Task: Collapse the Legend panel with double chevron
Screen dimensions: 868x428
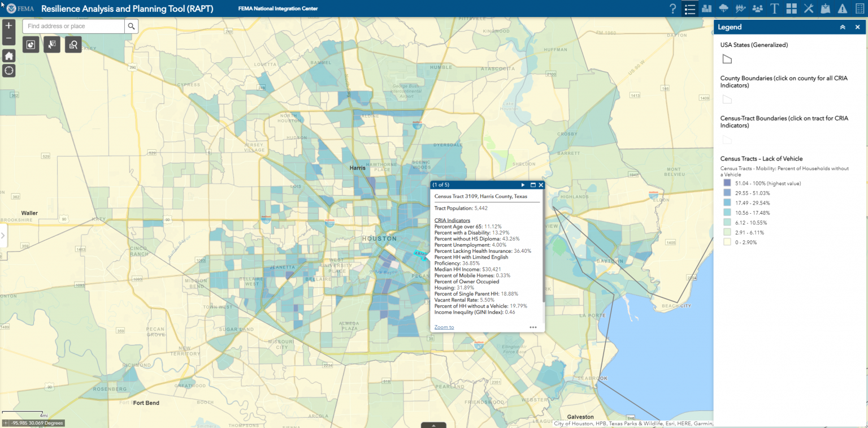Action: [x=843, y=27]
